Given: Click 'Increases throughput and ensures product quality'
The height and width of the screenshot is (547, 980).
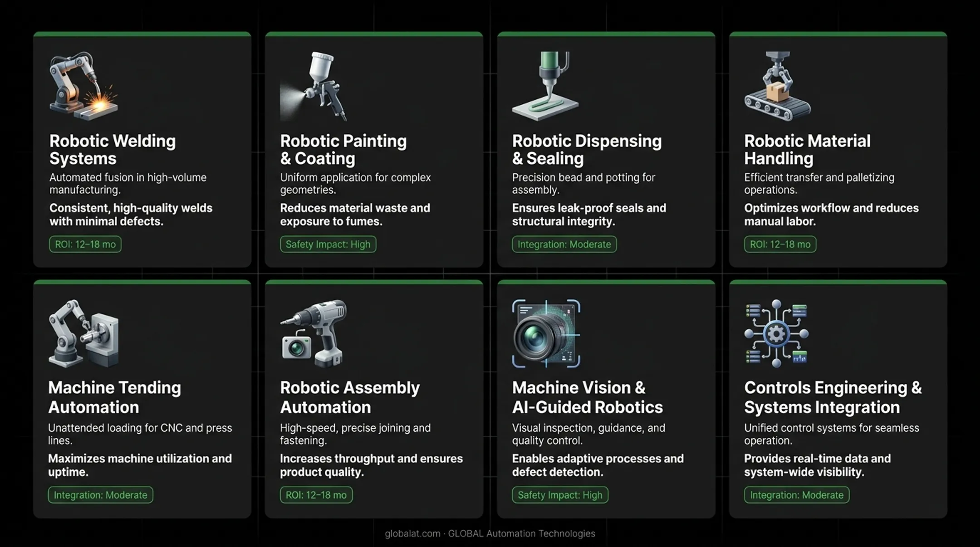Looking at the screenshot, I should point(371,465).
